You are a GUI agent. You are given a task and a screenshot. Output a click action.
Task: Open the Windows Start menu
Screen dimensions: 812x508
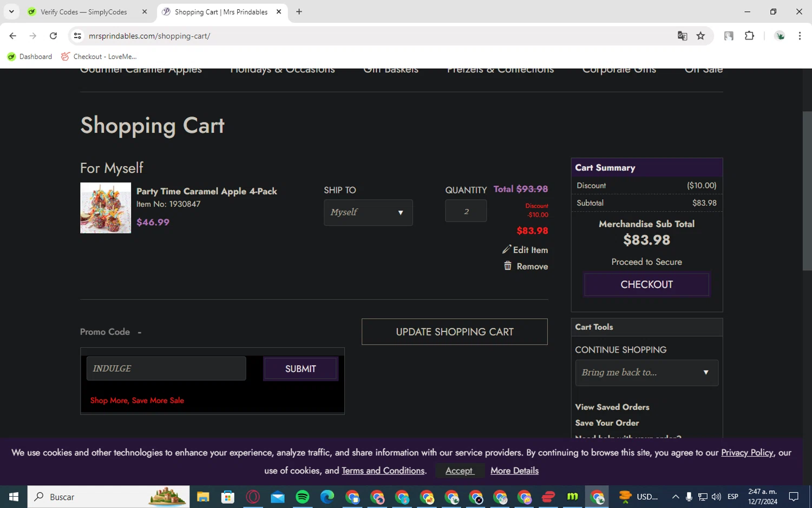coord(14,497)
